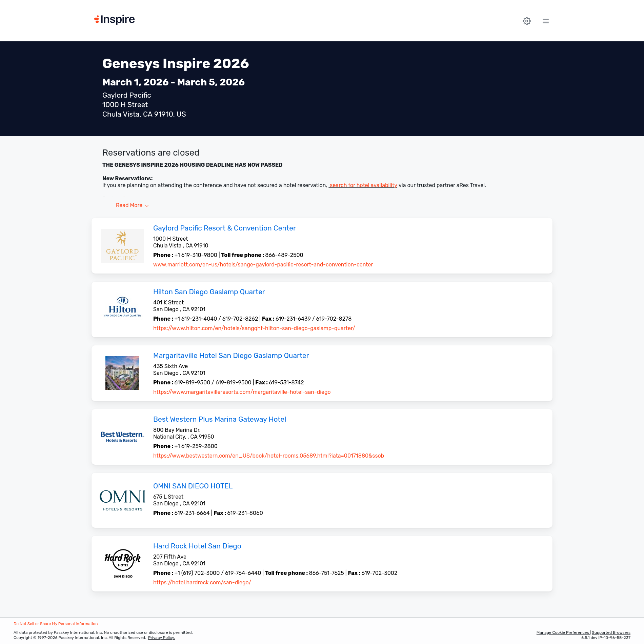Open Gaylord Pacific Resort & Convention Center title
Image resolution: width=644 pixels, height=644 pixels.
coord(224,228)
